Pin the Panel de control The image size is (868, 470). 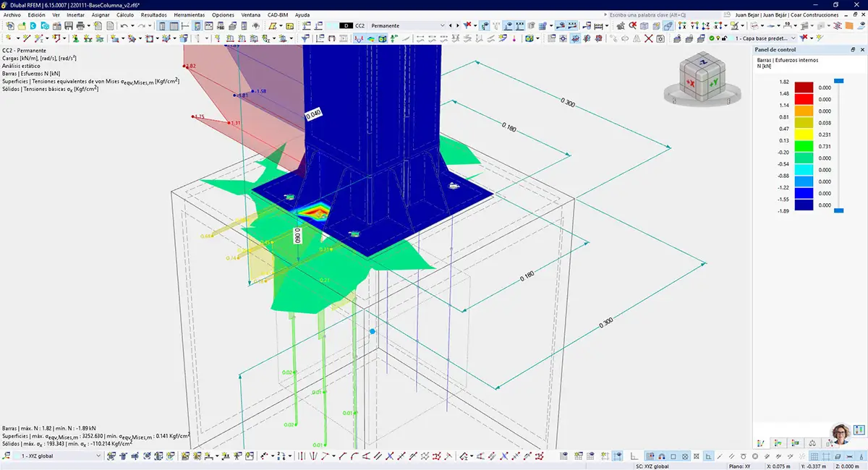click(x=853, y=50)
